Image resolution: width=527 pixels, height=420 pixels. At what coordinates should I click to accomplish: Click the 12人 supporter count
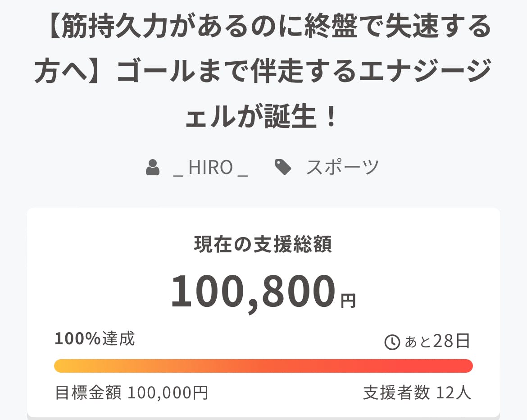pos(454,393)
